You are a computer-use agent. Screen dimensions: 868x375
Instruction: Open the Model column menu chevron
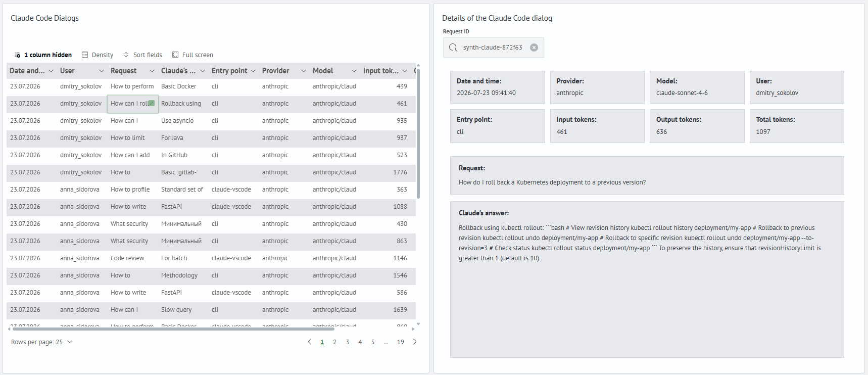(x=354, y=71)
